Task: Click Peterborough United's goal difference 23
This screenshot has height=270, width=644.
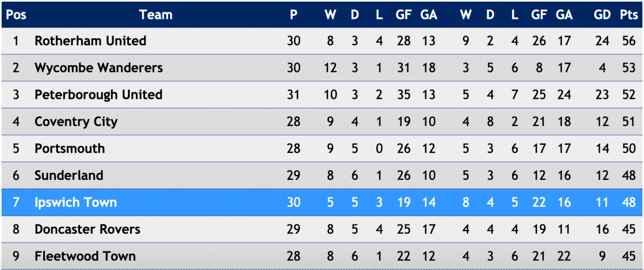Action: click(602, 95)
